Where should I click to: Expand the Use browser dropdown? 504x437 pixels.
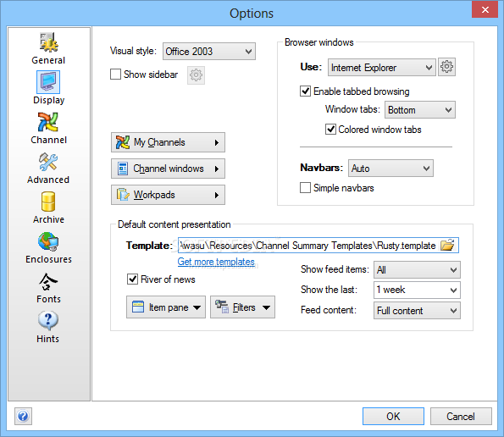coord(382,68)
